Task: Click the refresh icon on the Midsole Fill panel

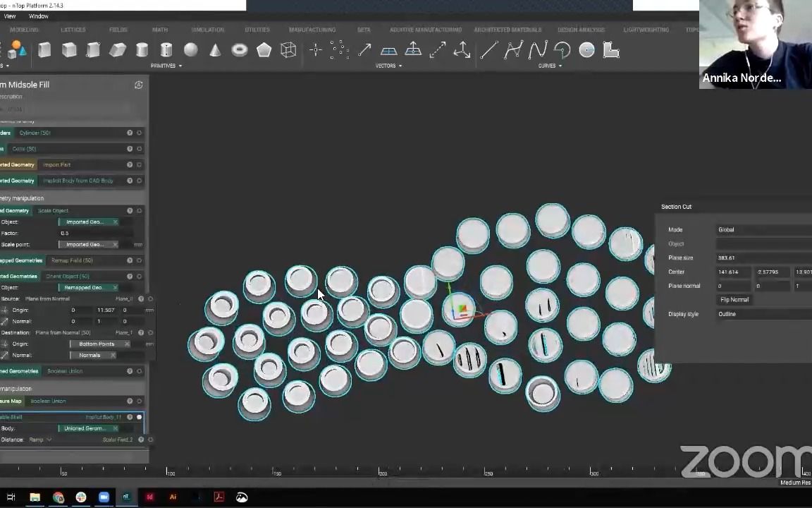Action: pyautogui.click(x=139, y=84)
